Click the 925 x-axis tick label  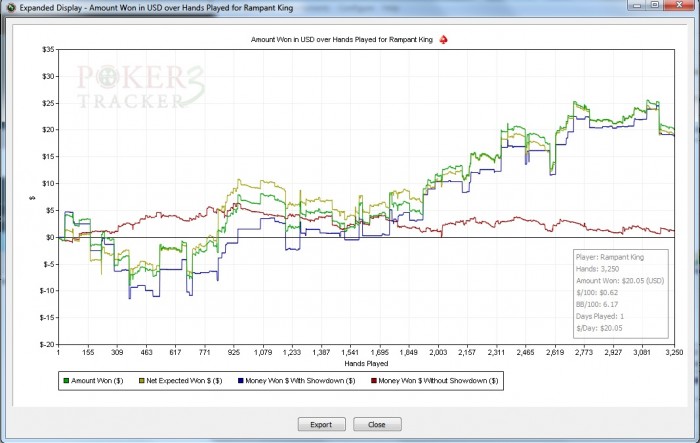click(x=233, y=352)
